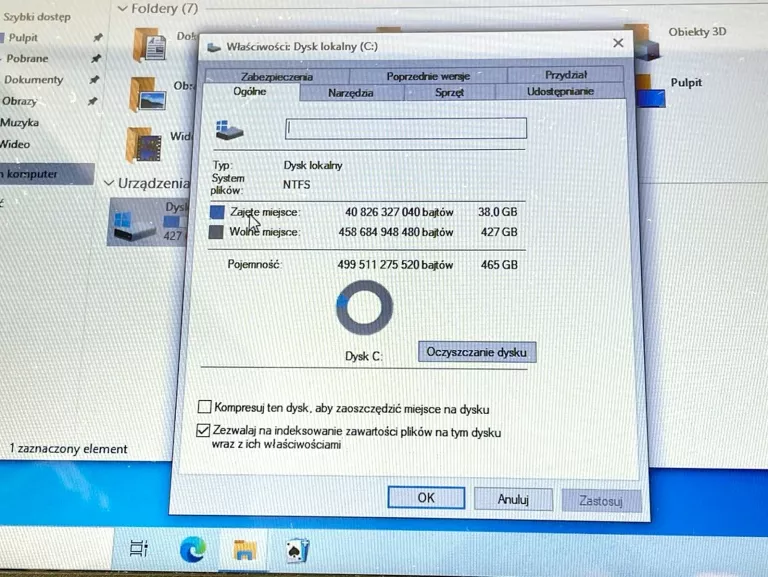Open Task View on the taskbar
Screen dimensions: 768x577
tap(139, 547)
